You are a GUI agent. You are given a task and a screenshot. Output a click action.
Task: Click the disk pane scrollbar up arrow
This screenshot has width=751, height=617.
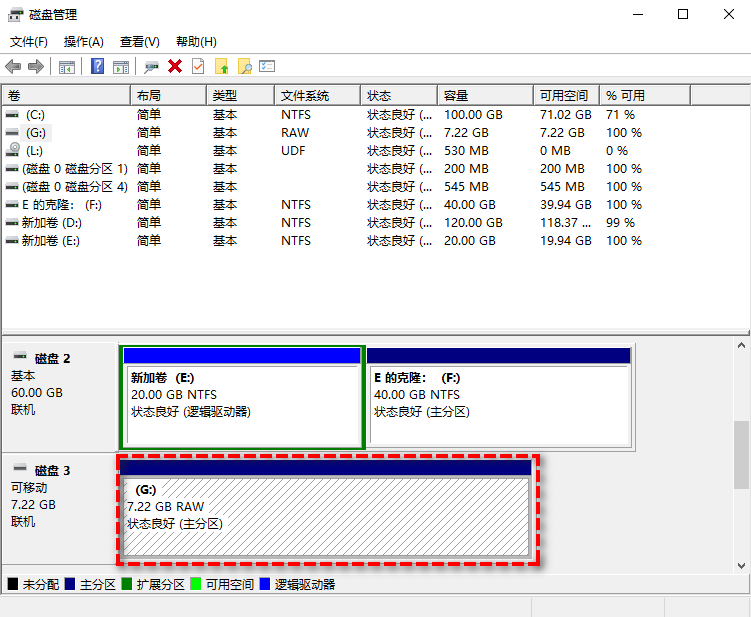[741, 345]
